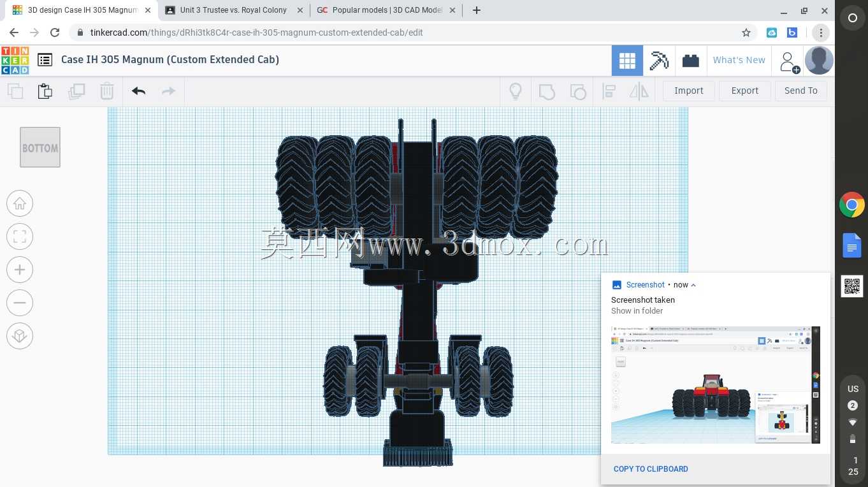Open the notification count badge
868x487 pixels.
(853, 405)
